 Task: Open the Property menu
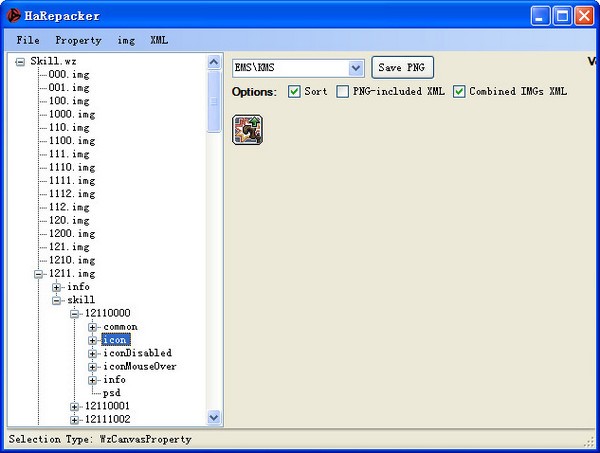[78, 40]
